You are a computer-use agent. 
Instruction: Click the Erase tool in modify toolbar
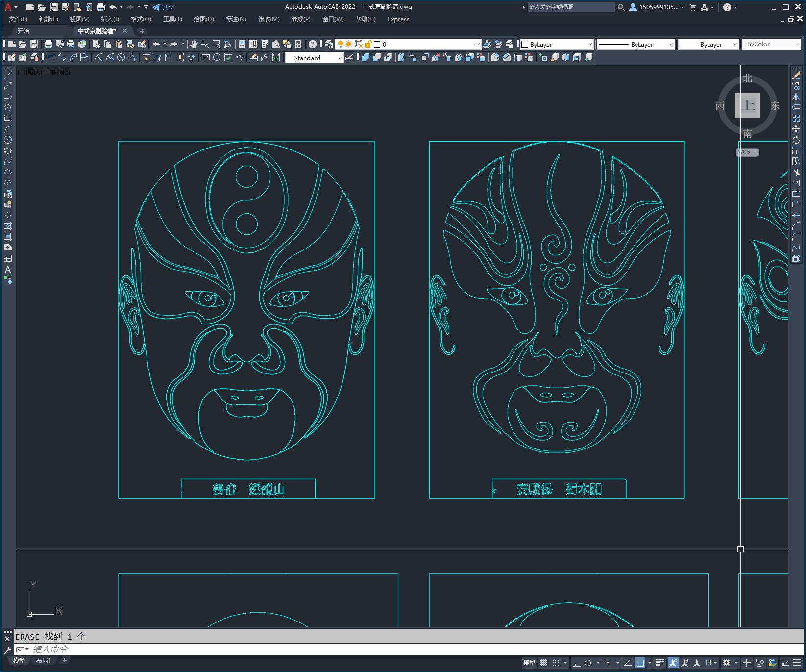(x=796, y=75)
